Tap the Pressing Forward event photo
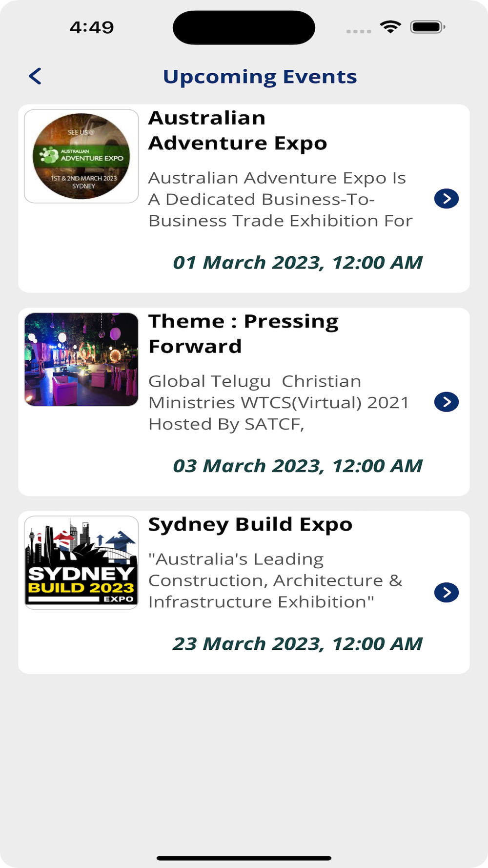 pyautogui.click(x=81, y=359)
